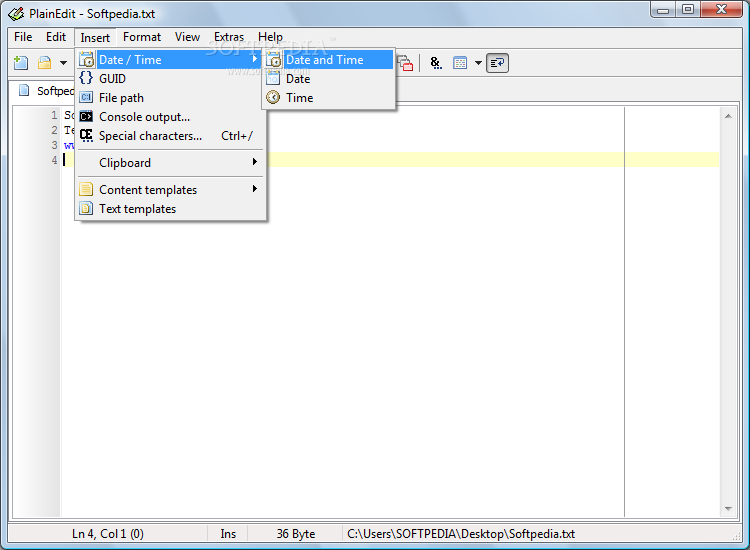Click the scrollbar up arrow

tap(728, 116)
